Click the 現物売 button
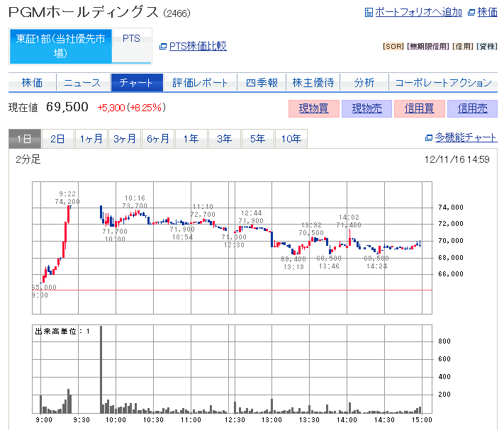Viewport: 504px width, 430px height. [366, 108]
